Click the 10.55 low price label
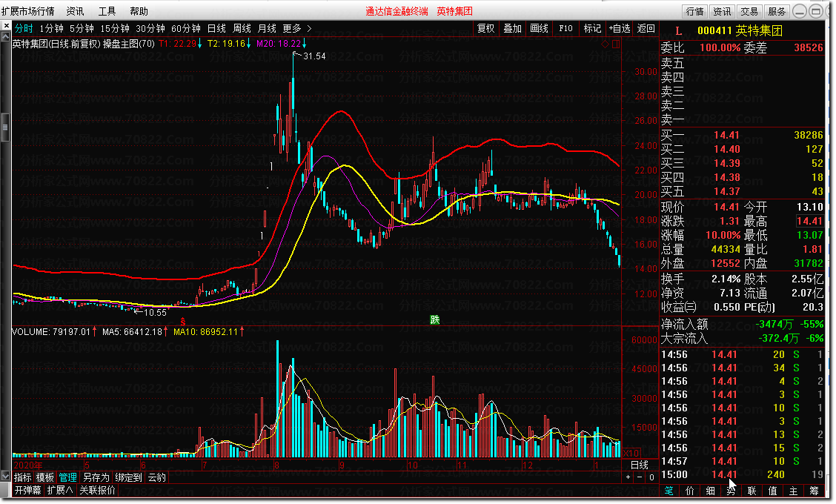 [x=155, y=313]
